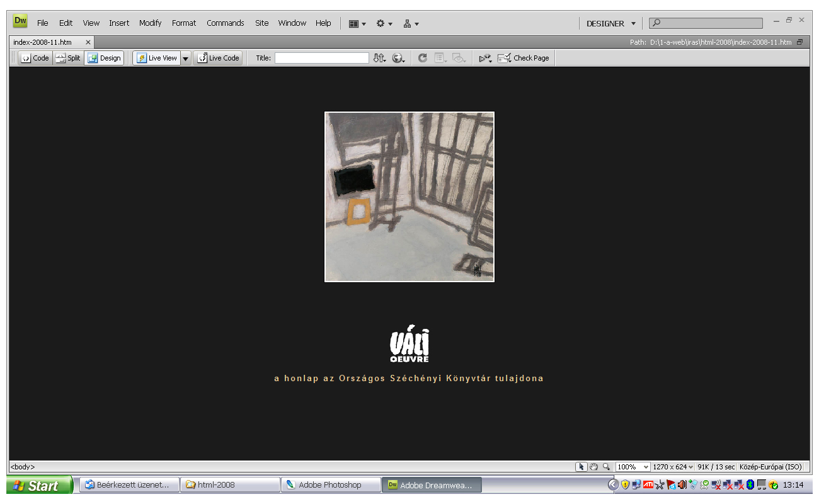The width and height of the screenshot is (819, 504).
Task: Switch to Design view
Action: [104, 58]
